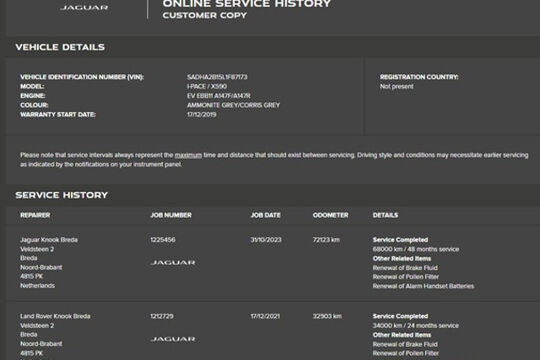
Task: Click the Jaguar logo under job 1212729
Action: click(x=173, y=339)
